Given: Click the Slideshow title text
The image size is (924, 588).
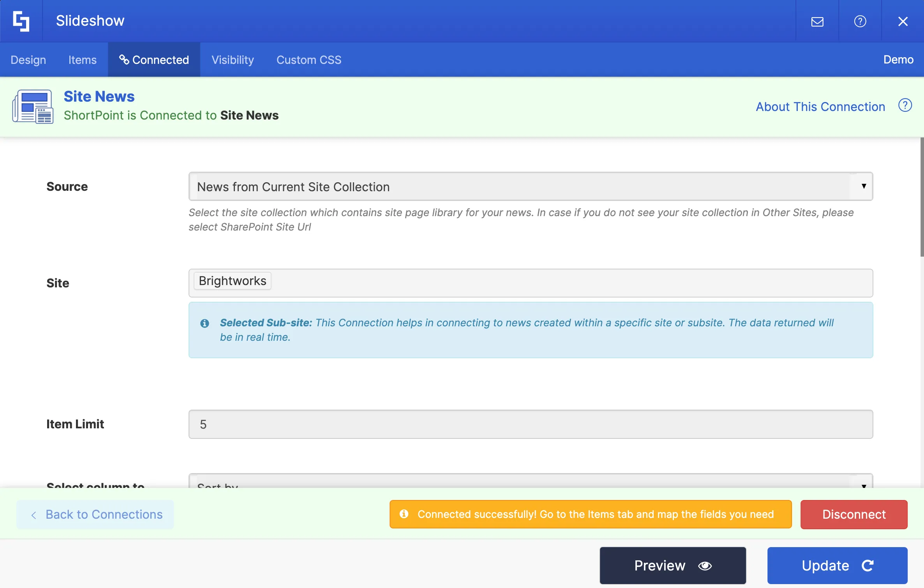Looking at the screenshot, I should pos(90,21).
